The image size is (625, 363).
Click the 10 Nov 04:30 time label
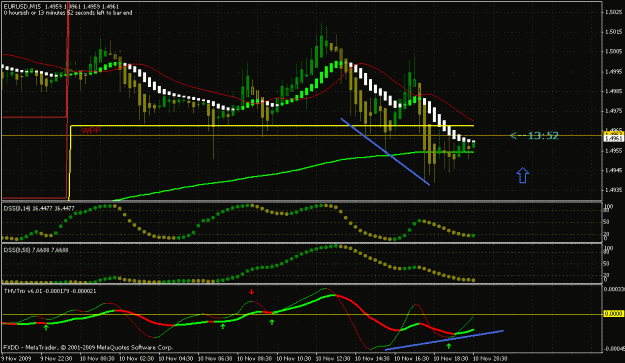pos(176,359)
